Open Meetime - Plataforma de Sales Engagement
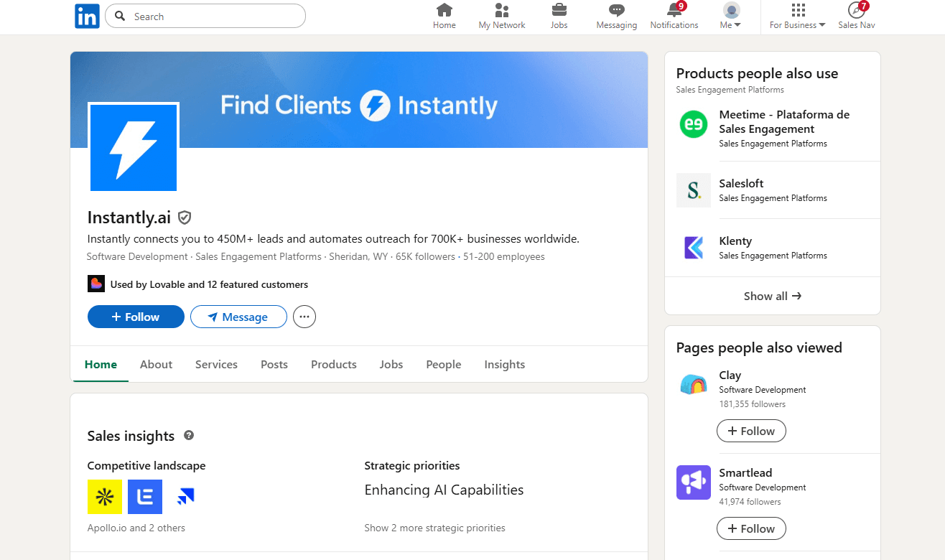945x560 pixels. 784,121
